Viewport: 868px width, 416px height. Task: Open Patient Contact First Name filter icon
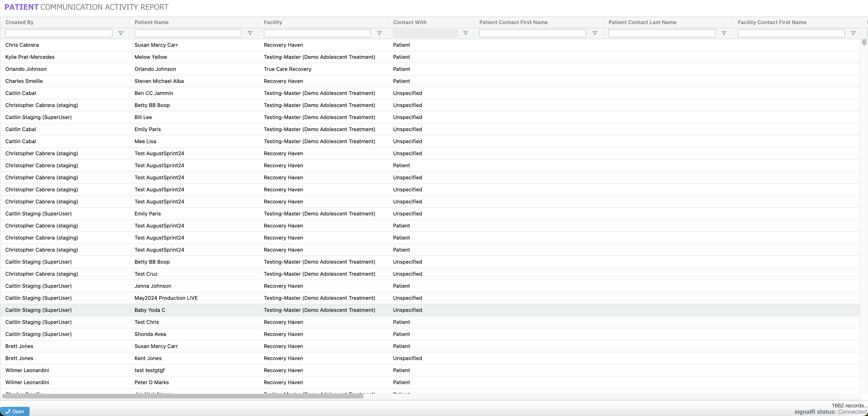point(594,33)
